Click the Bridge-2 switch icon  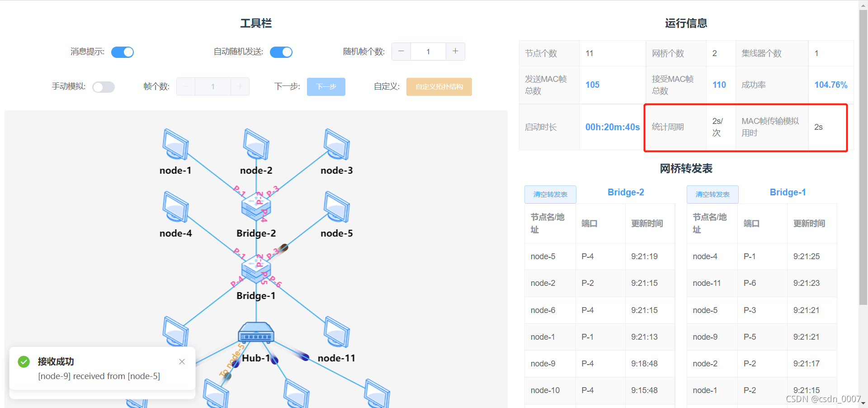tap(256, 207)
